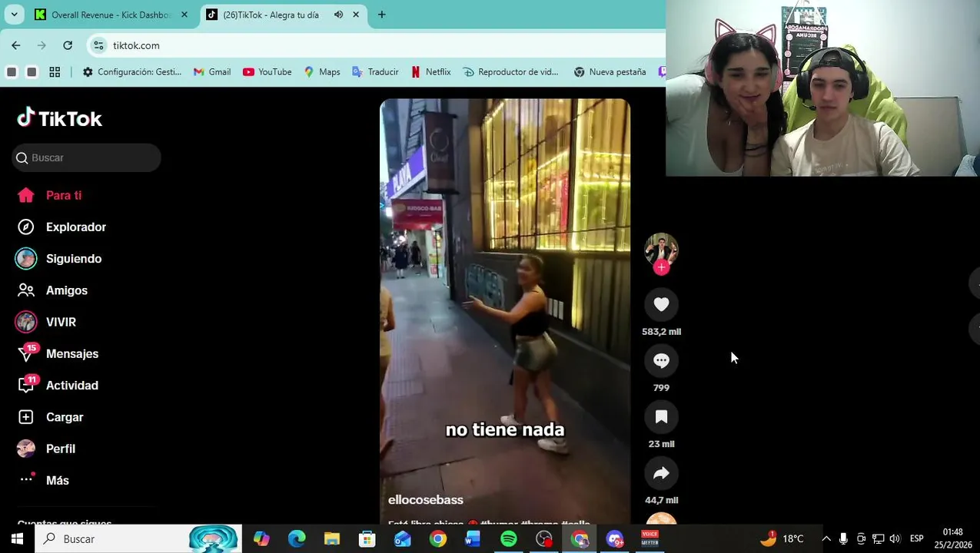Close the Kick Dashboard tab
Image resolution: width=980 pixels, height=553 pixels.
[184, 15]
